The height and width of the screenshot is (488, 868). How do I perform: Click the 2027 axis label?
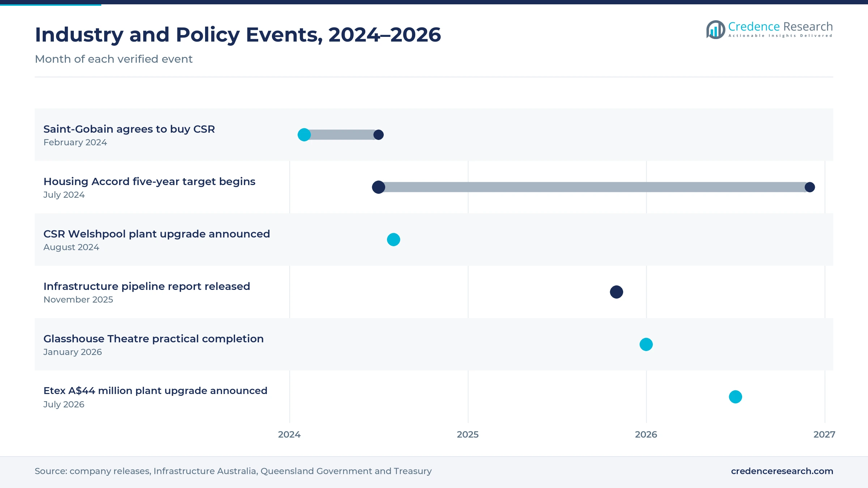point(824,435)
